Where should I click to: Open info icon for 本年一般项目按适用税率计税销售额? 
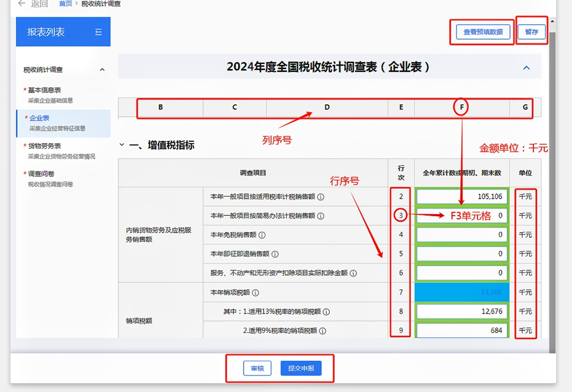tap(320, 197)
